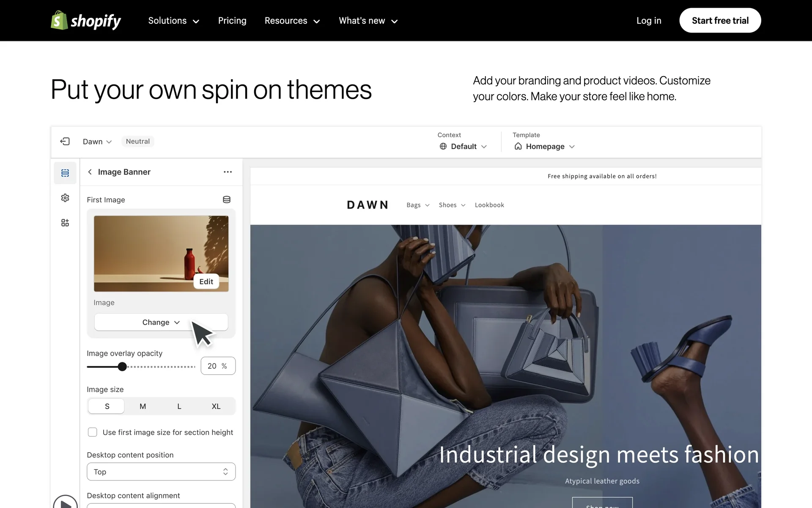
Task: Click the Start free trial button
Action: point(720,20)
